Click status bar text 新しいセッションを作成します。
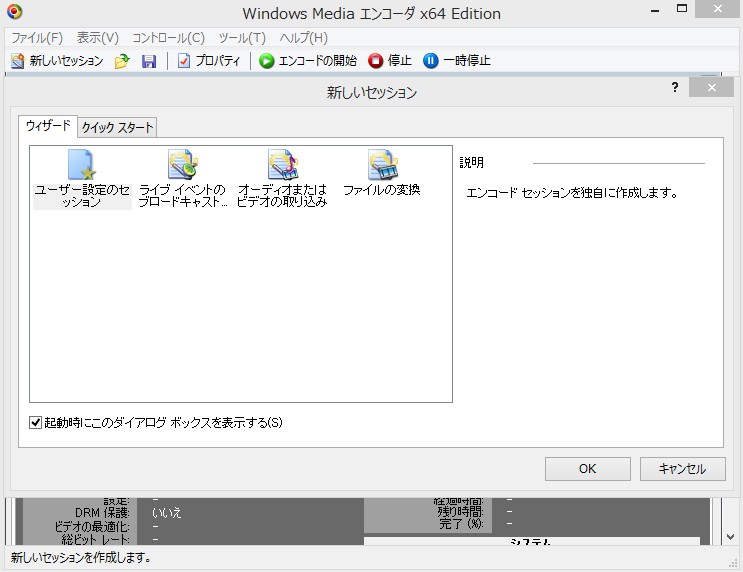This screenshot has width=743, height=572. tap(81, 557)
